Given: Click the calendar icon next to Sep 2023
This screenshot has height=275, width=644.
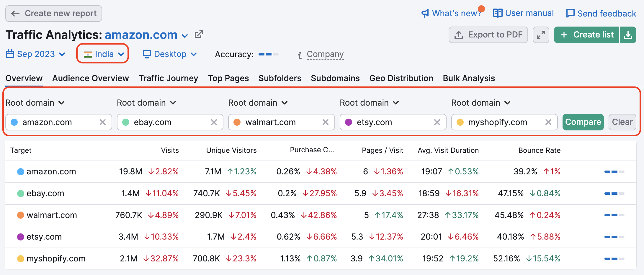Looking at the screenshot, I should click(x=10, y=54).
